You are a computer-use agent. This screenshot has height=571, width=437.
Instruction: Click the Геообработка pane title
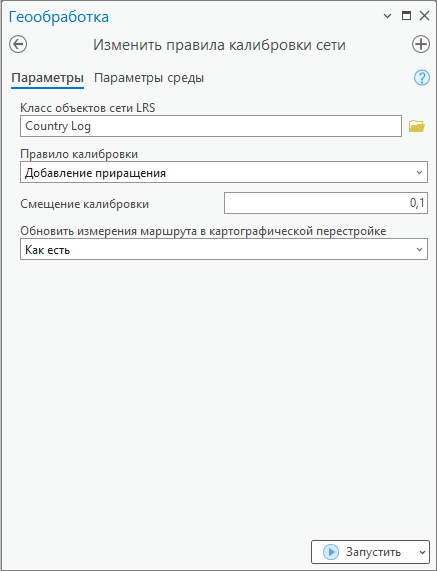[59, 17]
